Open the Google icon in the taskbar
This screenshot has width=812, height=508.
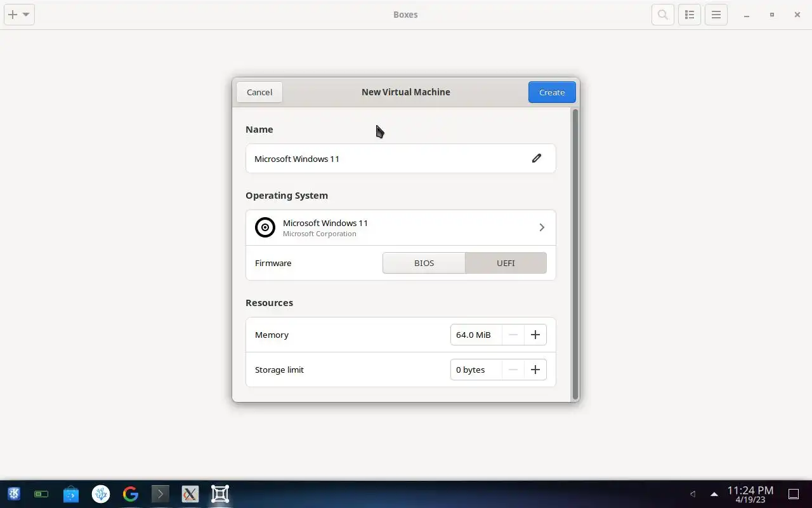click(131, 494)
